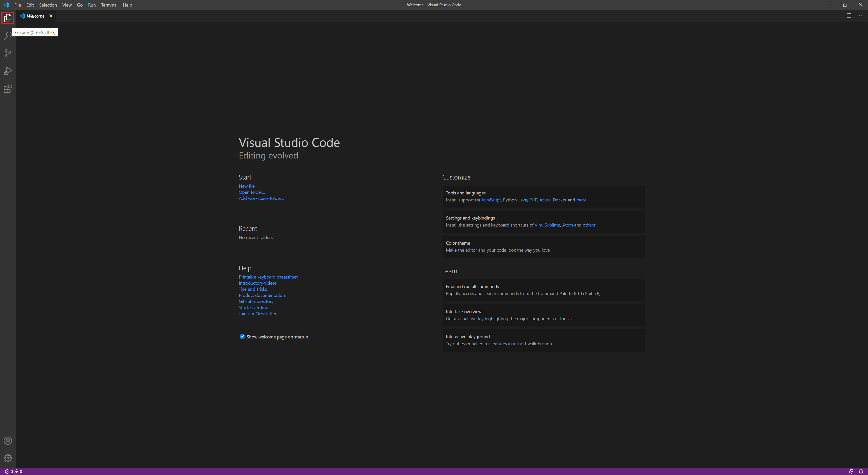The width and height of the screenshot is (868, 475).
Task: Open the Terminal menu
Action: click(x=109, y=5)
